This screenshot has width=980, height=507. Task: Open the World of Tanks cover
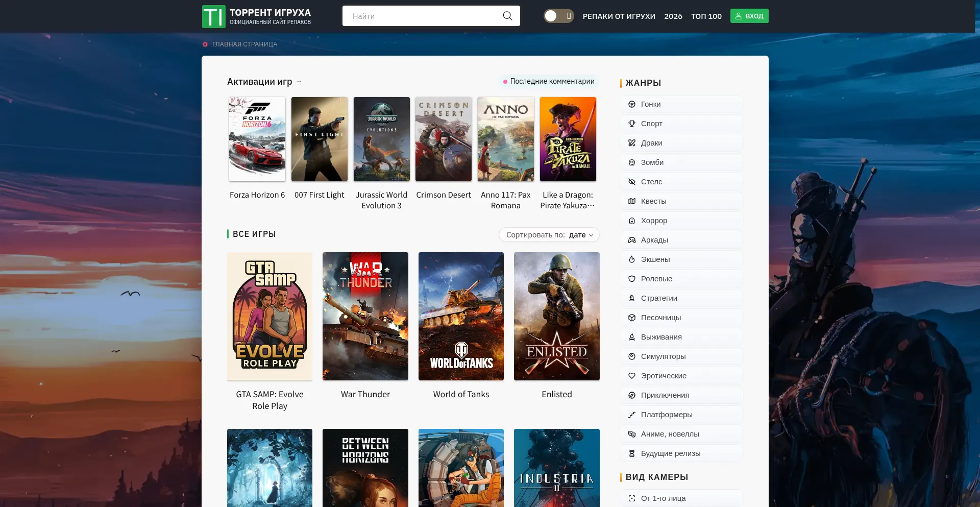[461, 316]
